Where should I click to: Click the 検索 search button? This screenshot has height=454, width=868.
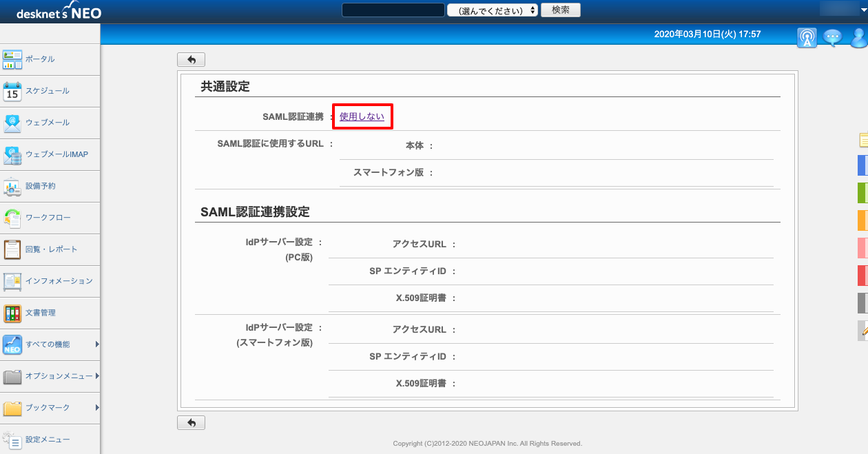coord(561,10)
